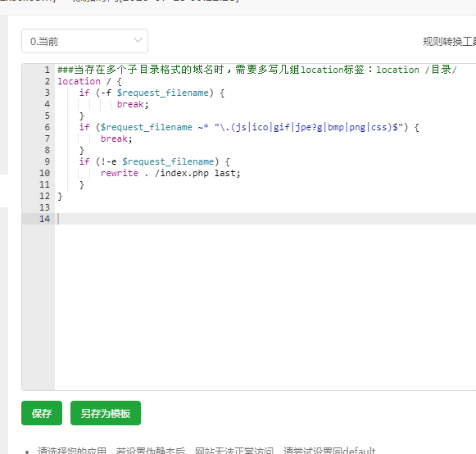Click "if (-f $request_filename) {" on line 3

click(x=152, y=93)
